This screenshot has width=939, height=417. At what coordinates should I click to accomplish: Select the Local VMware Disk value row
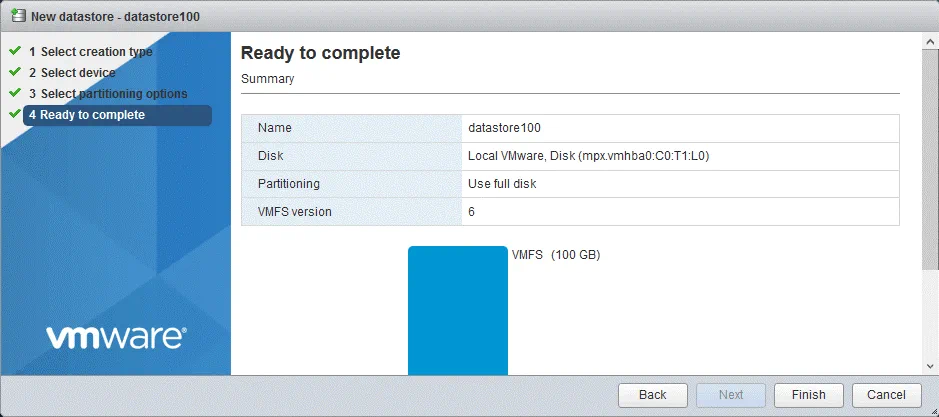click(589, 156)
